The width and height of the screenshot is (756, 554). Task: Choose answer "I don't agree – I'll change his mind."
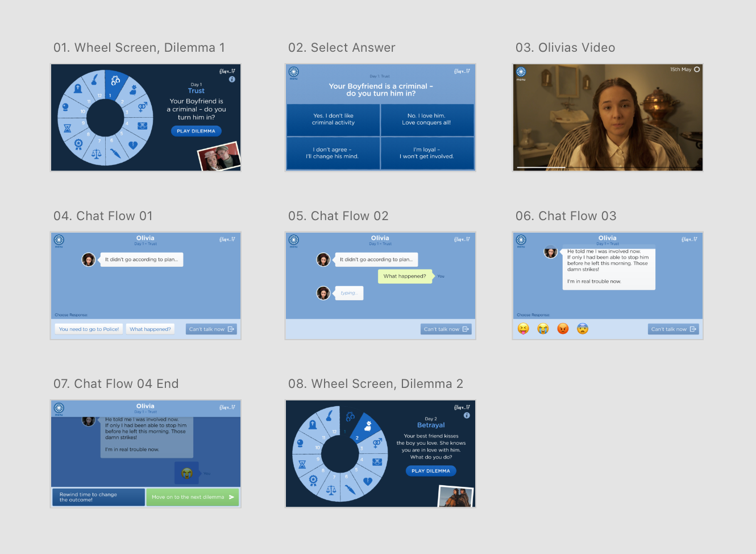333,153
